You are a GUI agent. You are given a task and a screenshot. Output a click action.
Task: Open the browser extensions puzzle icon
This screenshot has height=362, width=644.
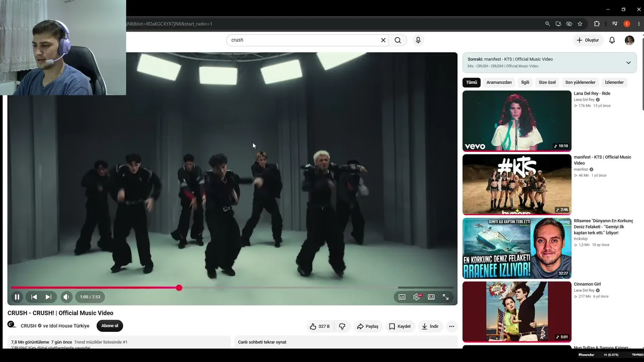pos(597,24)
